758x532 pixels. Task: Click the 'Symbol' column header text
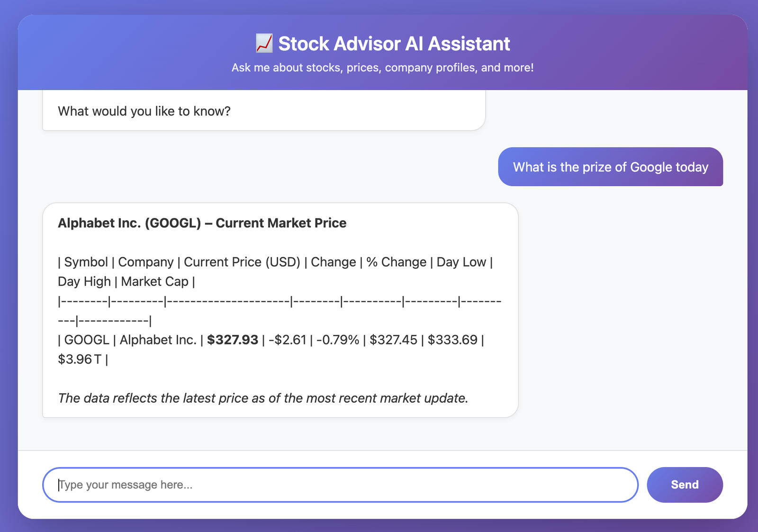pos(86,262)
